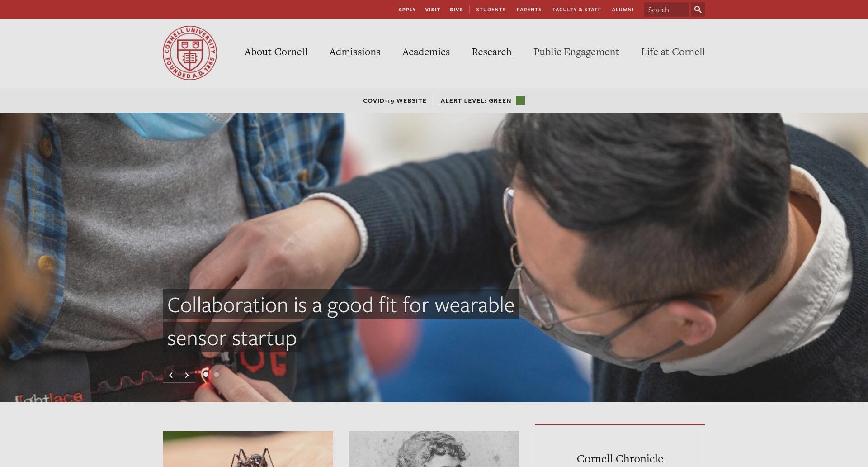The image size is (868, 467).
Task: Open the Research menu
Action: point(491,52)
